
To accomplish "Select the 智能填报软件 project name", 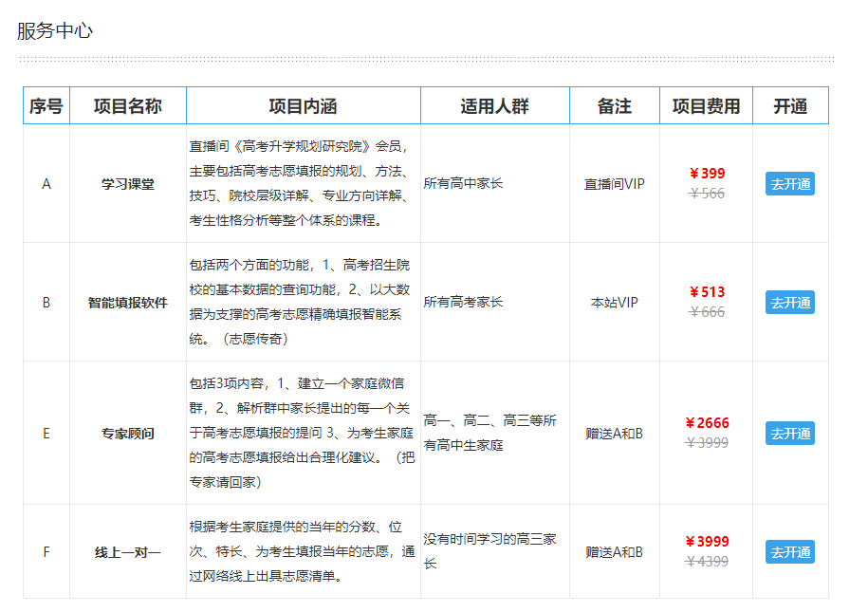I will point(126,303).
